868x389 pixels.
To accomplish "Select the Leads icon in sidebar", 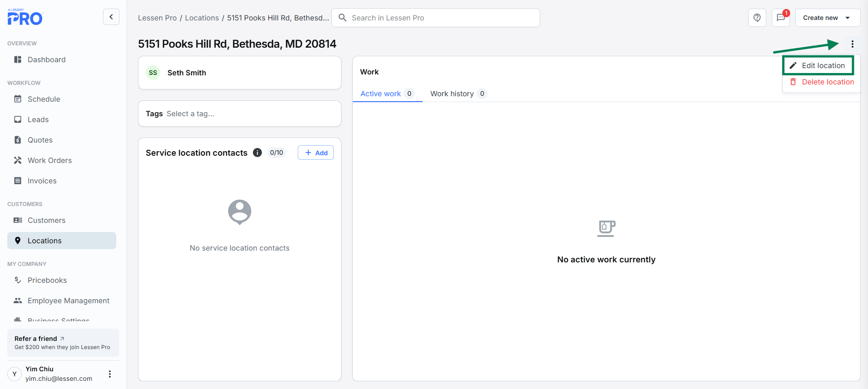I will [18, 119].
